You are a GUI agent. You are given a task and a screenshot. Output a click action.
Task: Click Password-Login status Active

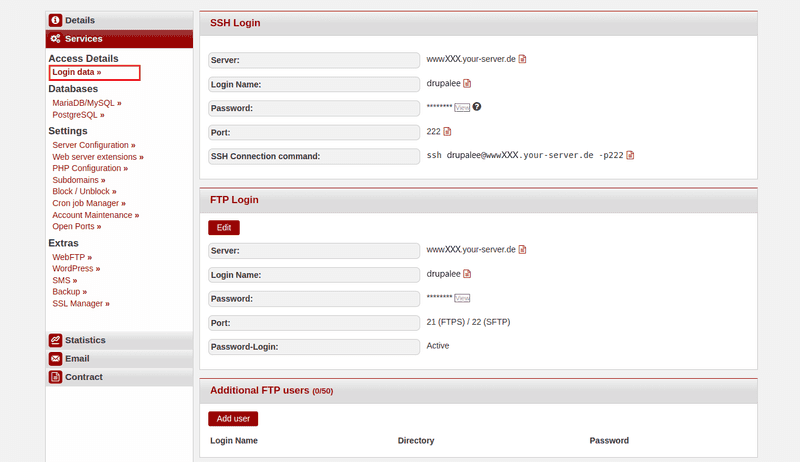(x=438, y=346)
